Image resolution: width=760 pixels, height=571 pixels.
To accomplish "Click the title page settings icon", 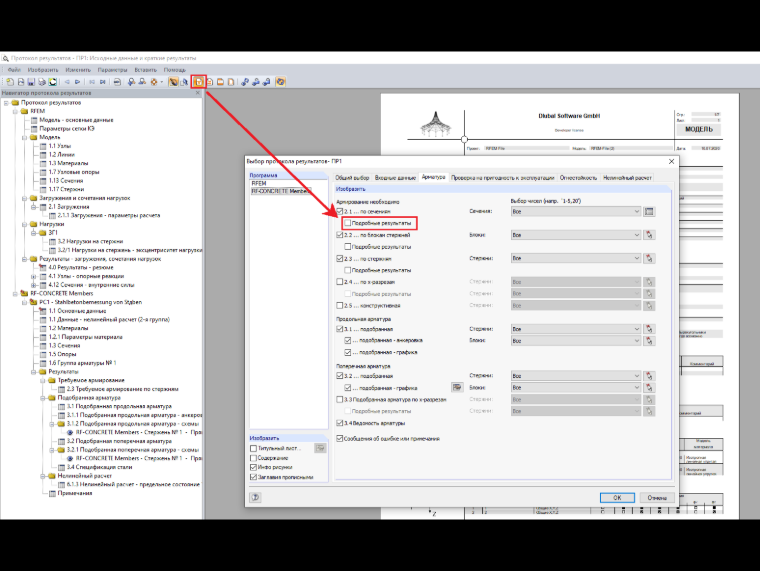I will 320,448.
